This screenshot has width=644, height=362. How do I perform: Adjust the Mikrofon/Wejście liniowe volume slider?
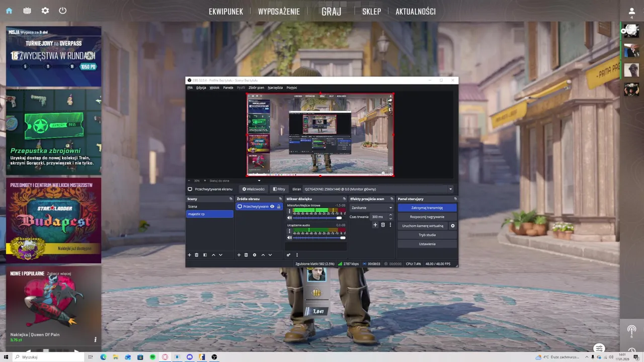coord(318,218)
